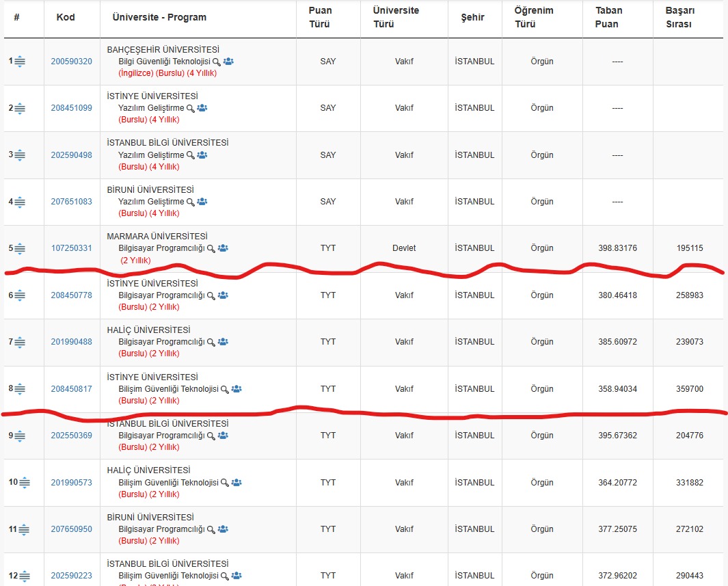Click the Başarı Sırası column header
728x586 pixels.
[x=679, y=17]
